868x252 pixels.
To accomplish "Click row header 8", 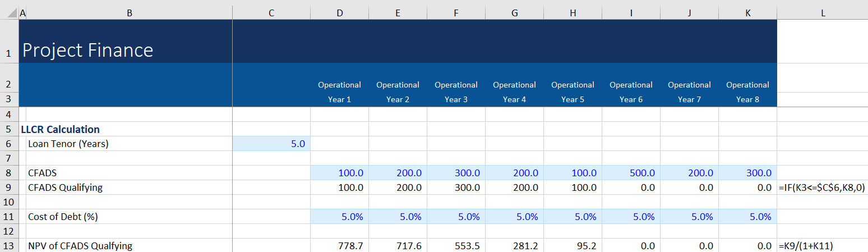I will tap(9, 173).
